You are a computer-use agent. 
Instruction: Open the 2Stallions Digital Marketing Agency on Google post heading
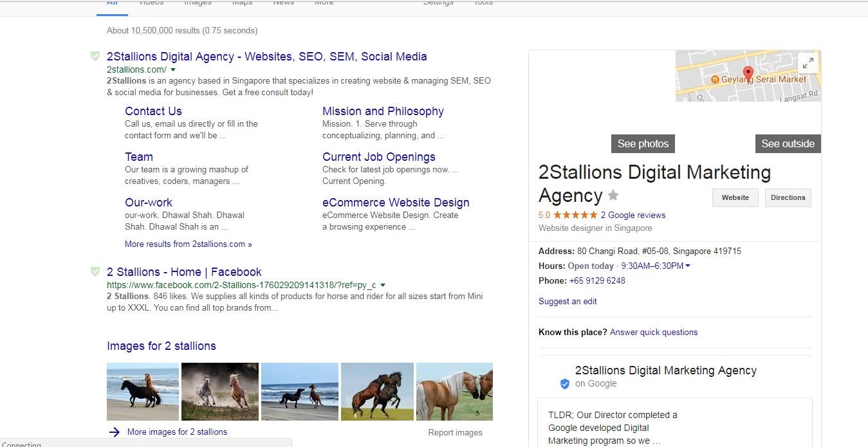point(666,370)
